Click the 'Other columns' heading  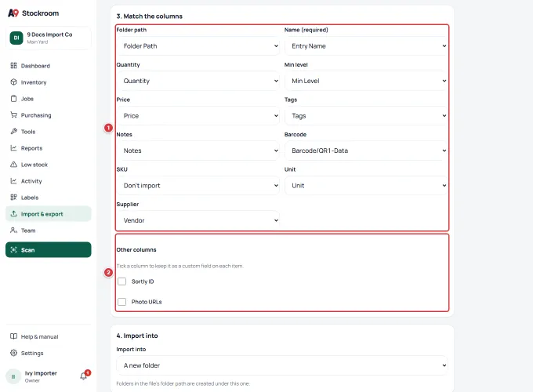(x=136, y=249)
